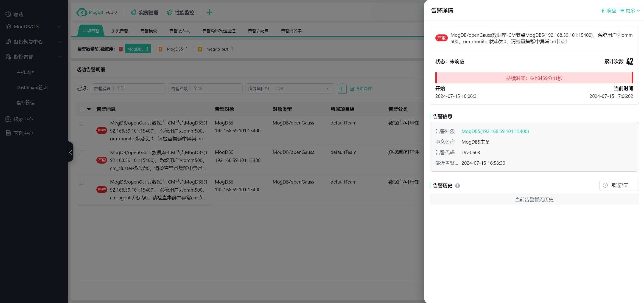Open the 告警消息发送通道 tab
The height and width of the screenshot is (303, 644).
click(x=219, y=31)
